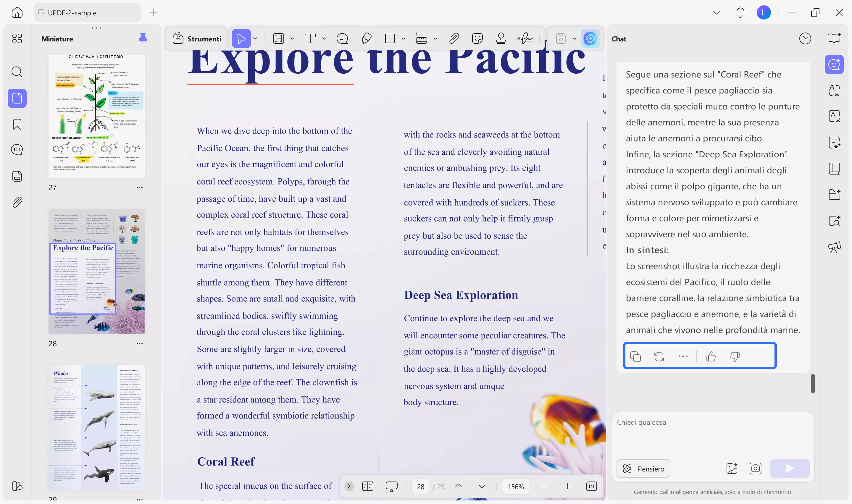
Task: Click the send message button
Action: point(790,469)
